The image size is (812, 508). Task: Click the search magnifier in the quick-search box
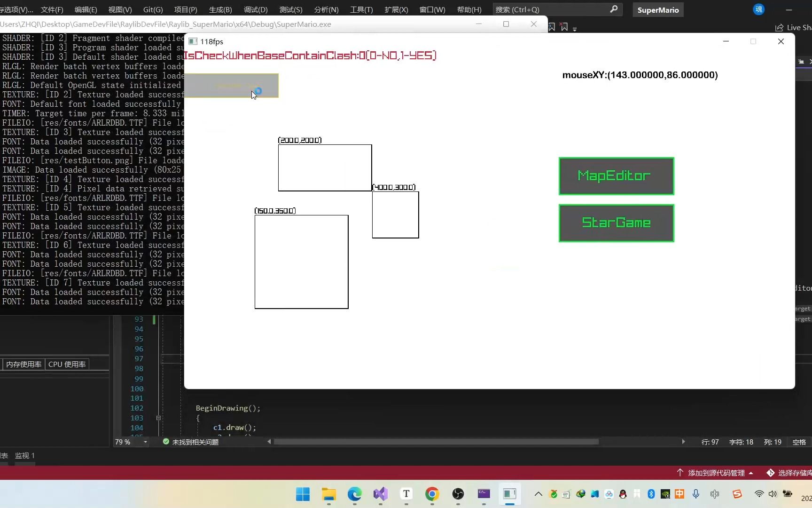(x=614, y=9)
